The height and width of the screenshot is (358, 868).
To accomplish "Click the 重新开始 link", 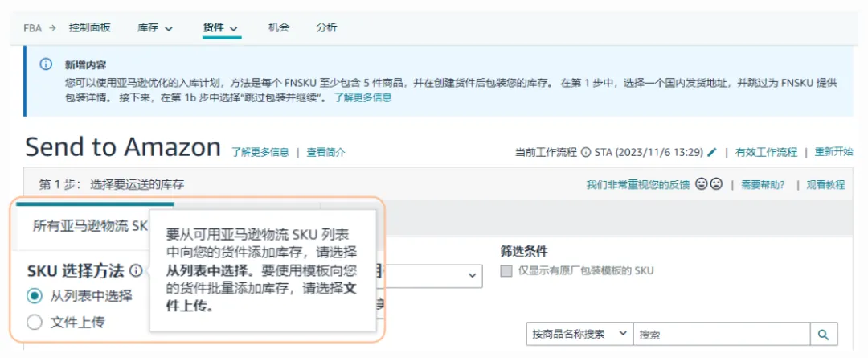I will (833, 152).
